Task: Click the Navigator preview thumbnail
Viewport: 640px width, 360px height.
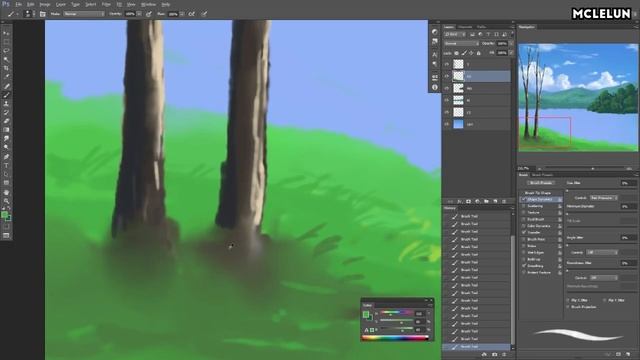Action: pos(578,97)
